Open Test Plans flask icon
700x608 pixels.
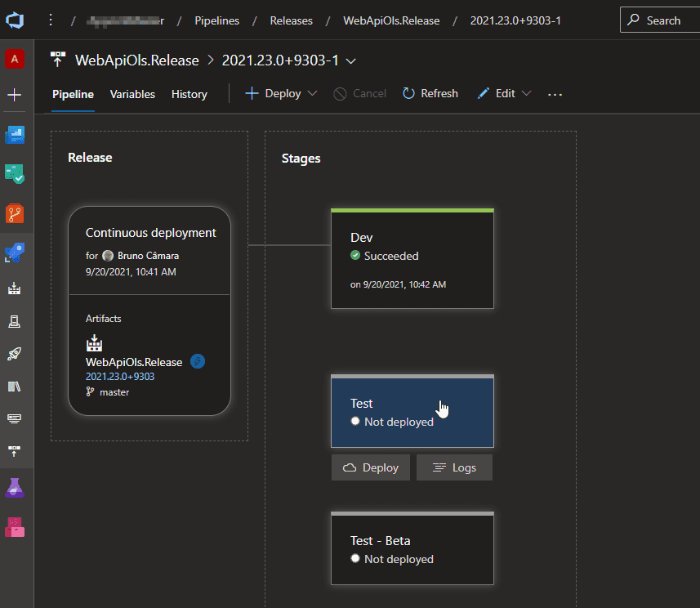[15, 488]
